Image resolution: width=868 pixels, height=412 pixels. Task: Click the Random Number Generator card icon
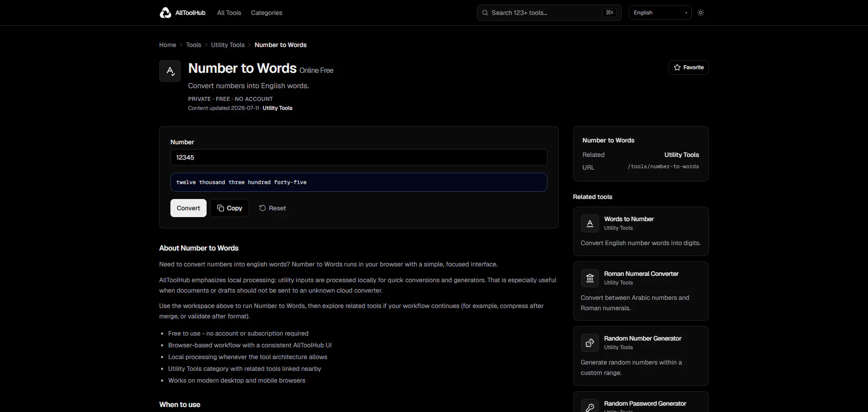(x=590, y=343)
